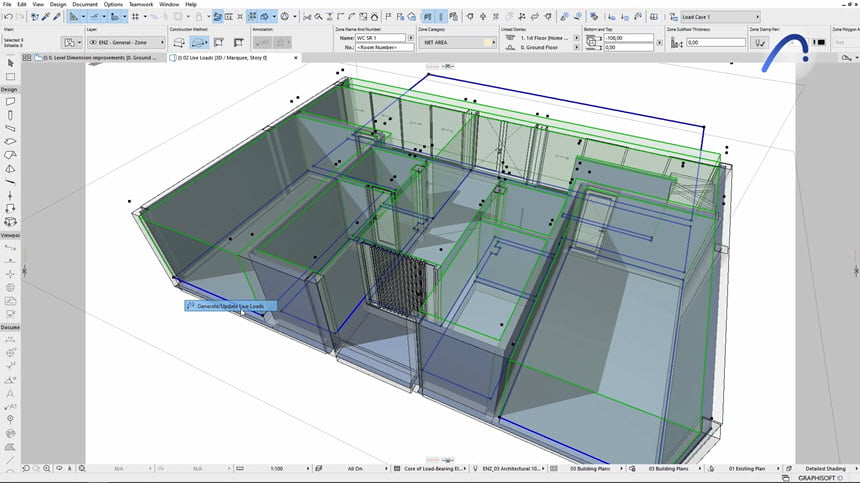Open the NET AREA zone category dropdown
Viewport: 860px width, 483px height.
coord(457,42)
